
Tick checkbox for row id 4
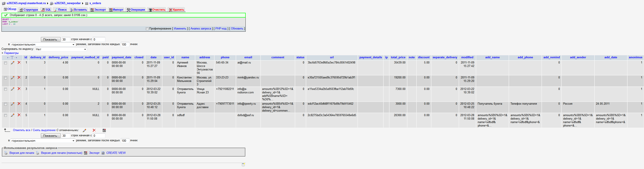[x=5, y=104]
